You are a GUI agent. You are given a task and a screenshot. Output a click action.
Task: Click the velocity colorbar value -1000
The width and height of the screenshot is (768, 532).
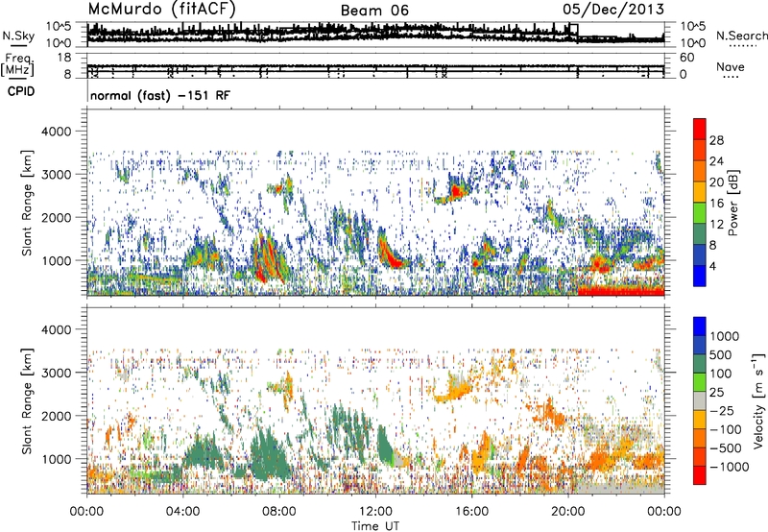[x=730, y=467]
